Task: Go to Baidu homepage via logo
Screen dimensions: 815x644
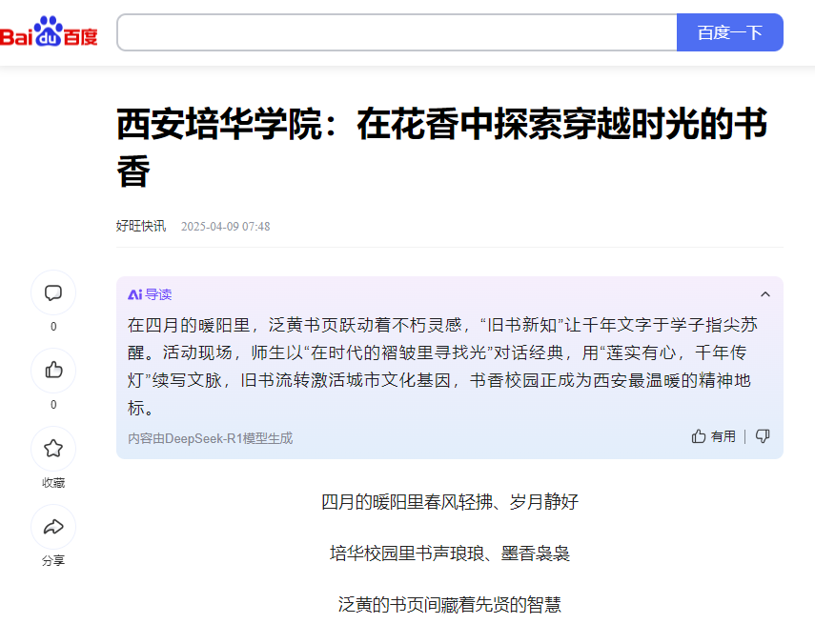Action: (x=50, y=33)
